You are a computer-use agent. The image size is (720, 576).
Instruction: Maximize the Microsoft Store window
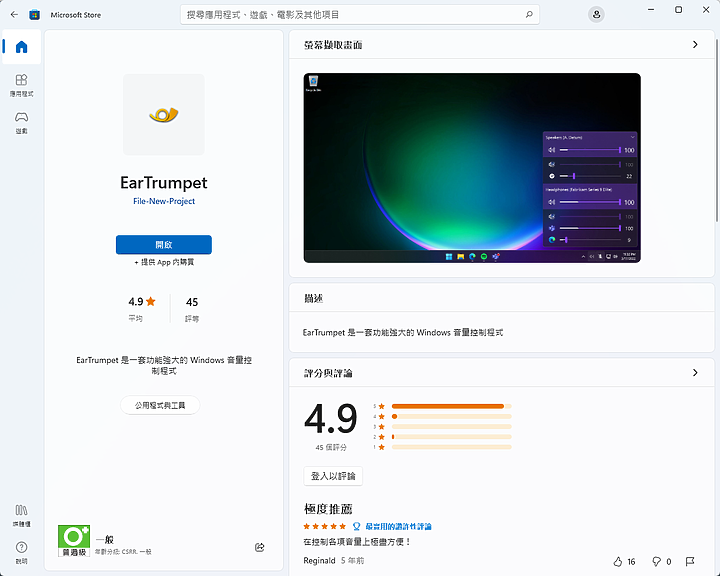tap(678, 10)
